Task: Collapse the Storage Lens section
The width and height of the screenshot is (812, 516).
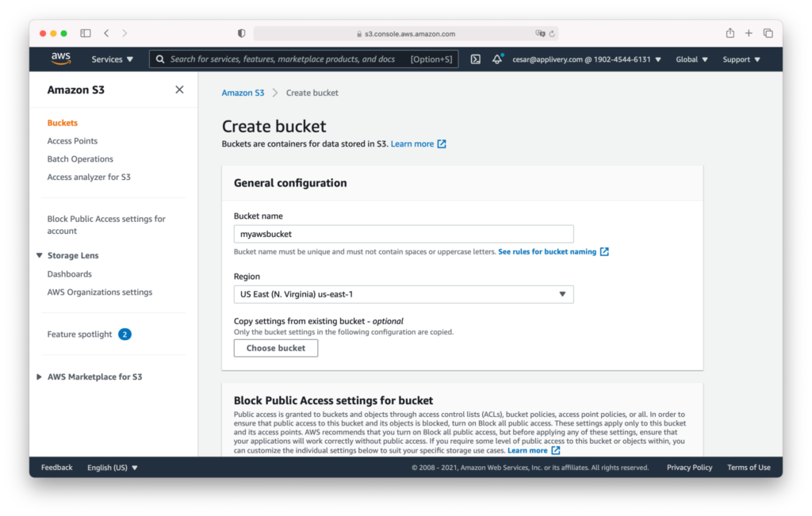Action: [39, 255]
